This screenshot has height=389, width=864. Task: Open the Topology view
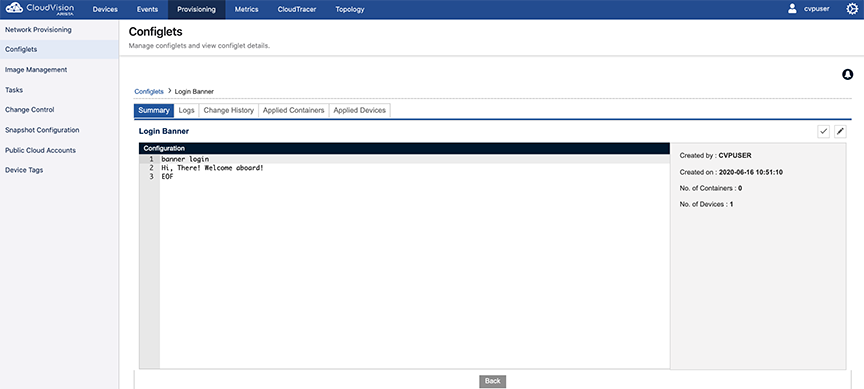tap(350, 9)
